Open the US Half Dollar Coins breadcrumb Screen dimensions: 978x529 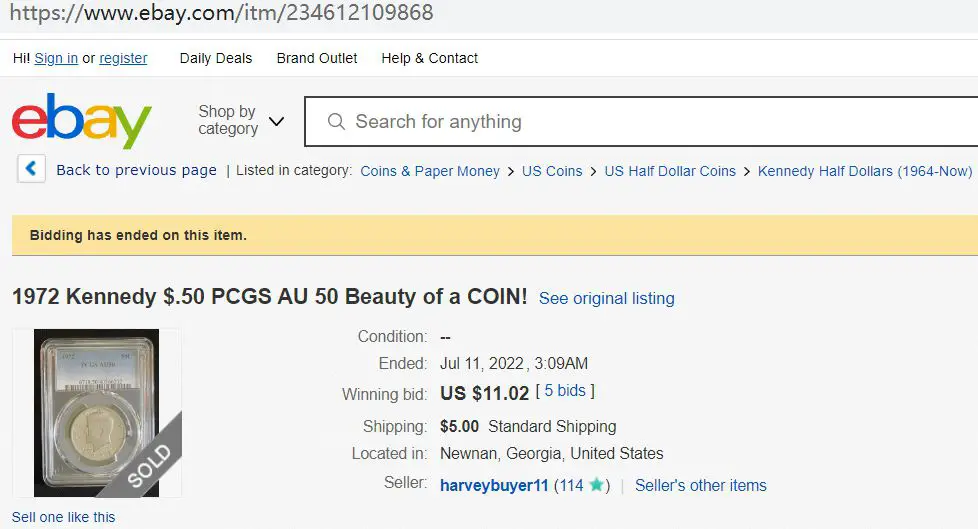(670, 171)
